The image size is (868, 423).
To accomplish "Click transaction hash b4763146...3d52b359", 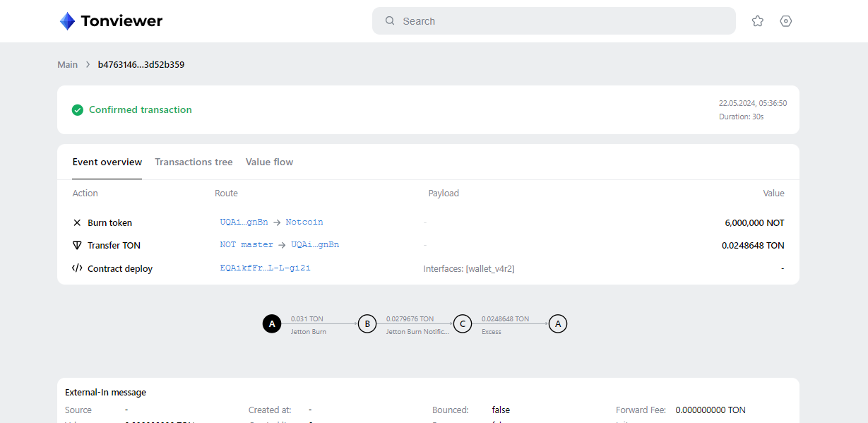I will click(141, 64).
